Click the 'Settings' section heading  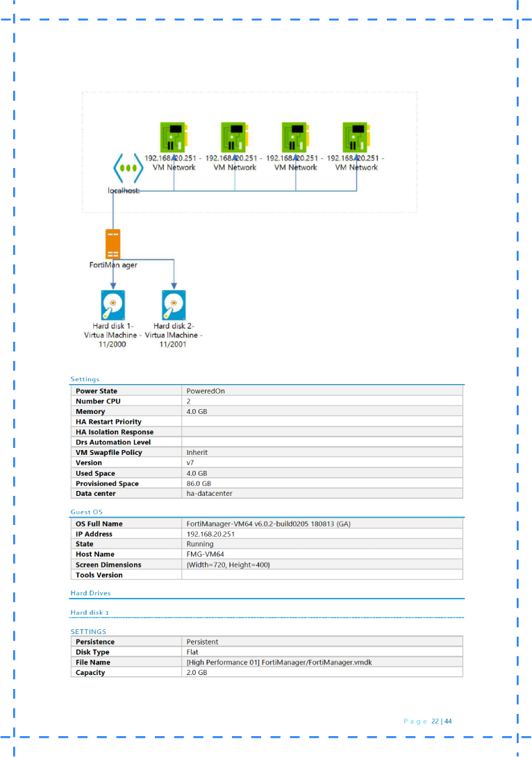[85, 379]
